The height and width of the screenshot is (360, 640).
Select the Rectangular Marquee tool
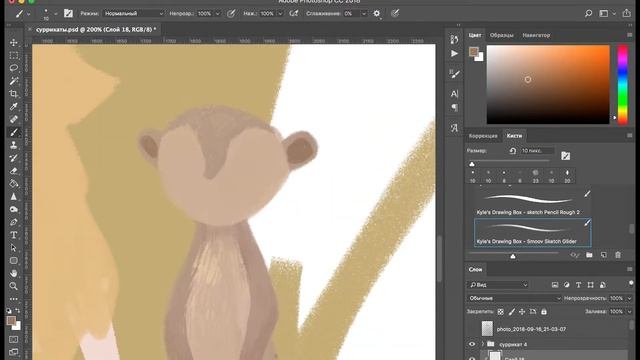(x=13, y=55)
